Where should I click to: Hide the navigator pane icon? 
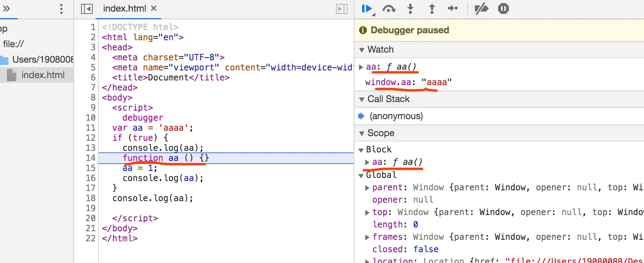click(x=86, y=9)
